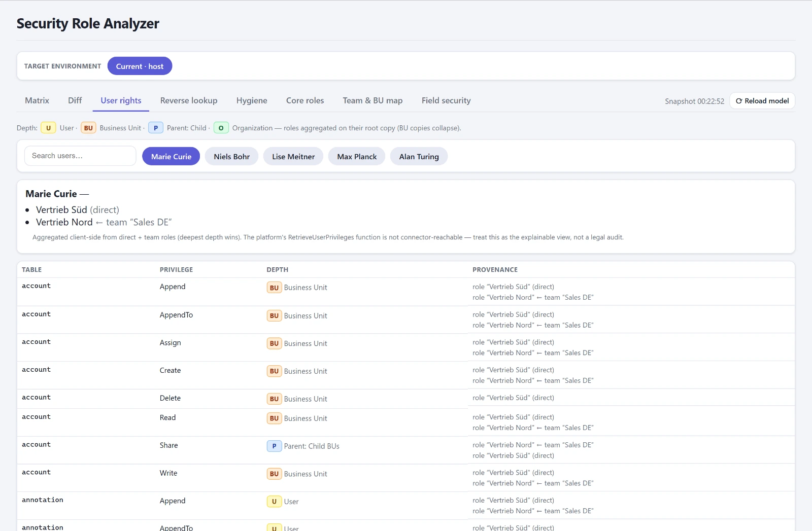Select user Marie Curie chip

pyautogui.click(x=171, y=156)
